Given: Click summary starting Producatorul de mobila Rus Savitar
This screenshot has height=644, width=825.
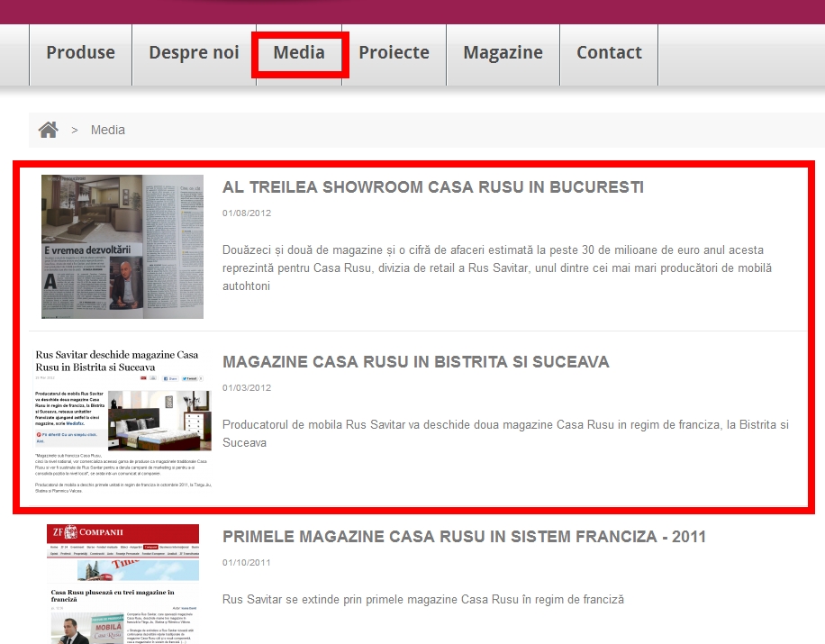Looking at the screenshot, I should 505,433.
